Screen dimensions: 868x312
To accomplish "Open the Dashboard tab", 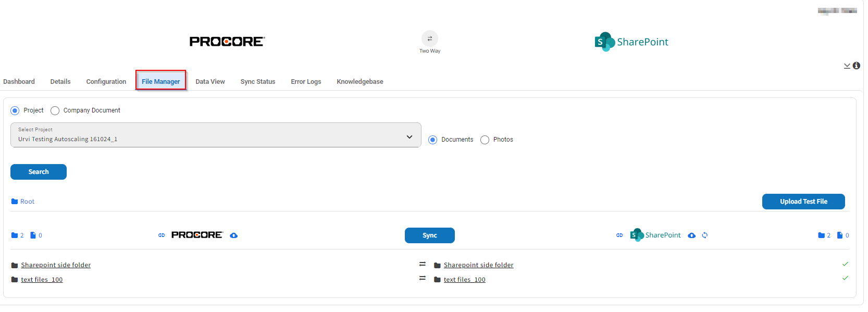I will (x=19, y=82).
